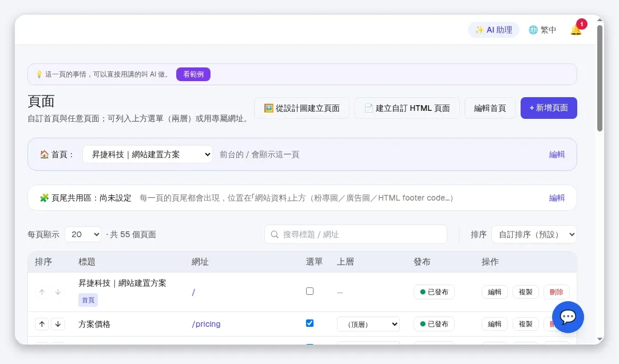Viewport: 619px width, 364px height.
Task: Click 已發布 status in 方案價格 row
Action: (x=434, y=324)
